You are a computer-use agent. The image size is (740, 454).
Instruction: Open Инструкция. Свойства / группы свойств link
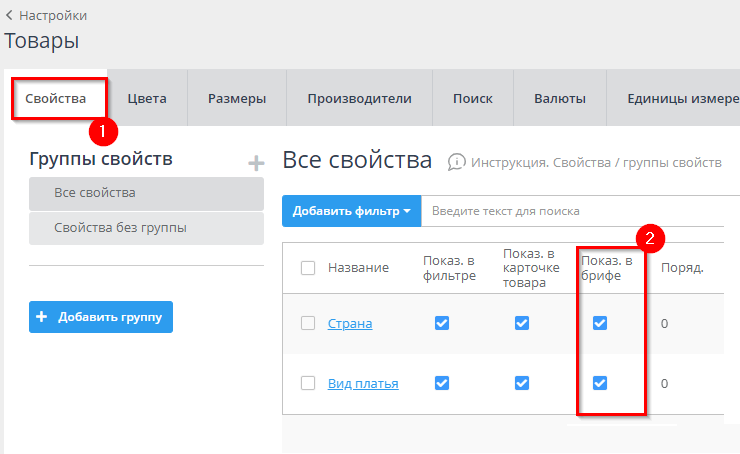coord(596,162)
